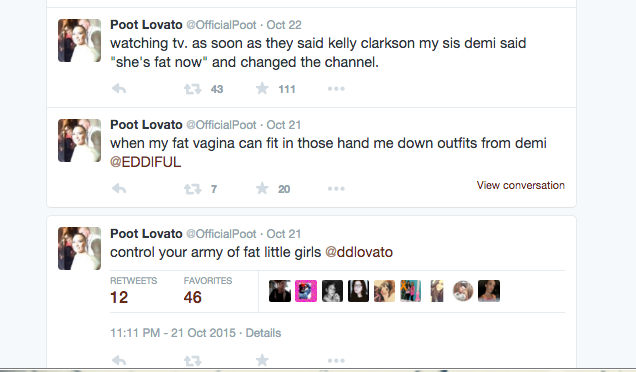The image size is (636, 372).
Task: Open Details of the 11:11 PM tweet
Action: 263,333
